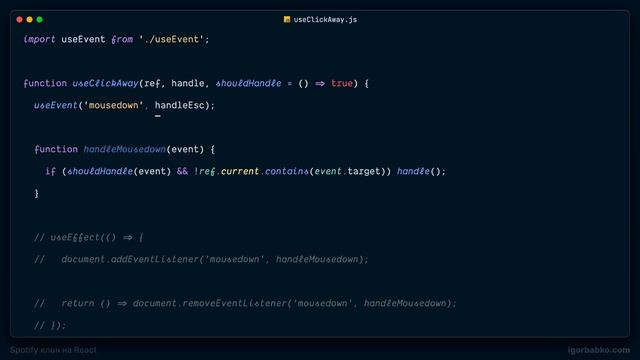
Task: Click the yellow minimize window button
Action: click(29, 19)
